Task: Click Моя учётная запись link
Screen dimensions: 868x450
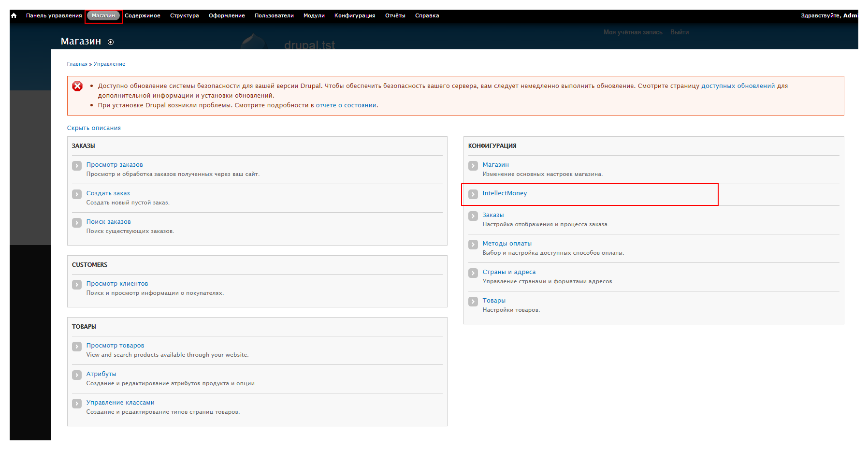Action: pos(633,32)
